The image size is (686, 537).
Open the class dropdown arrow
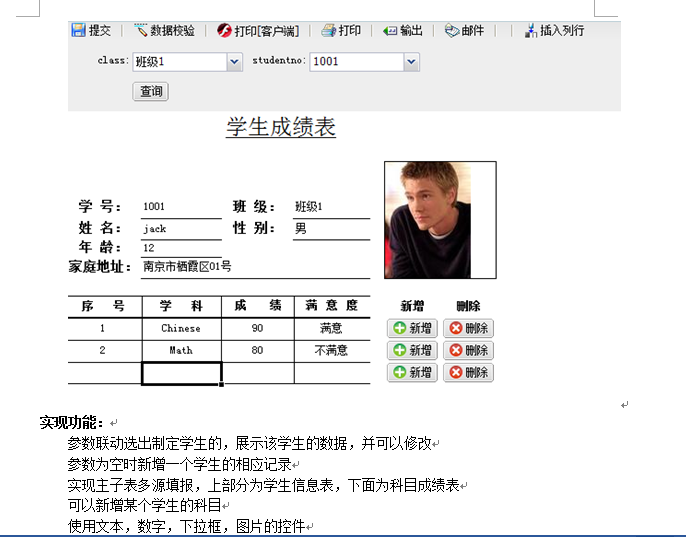point(234,62)
